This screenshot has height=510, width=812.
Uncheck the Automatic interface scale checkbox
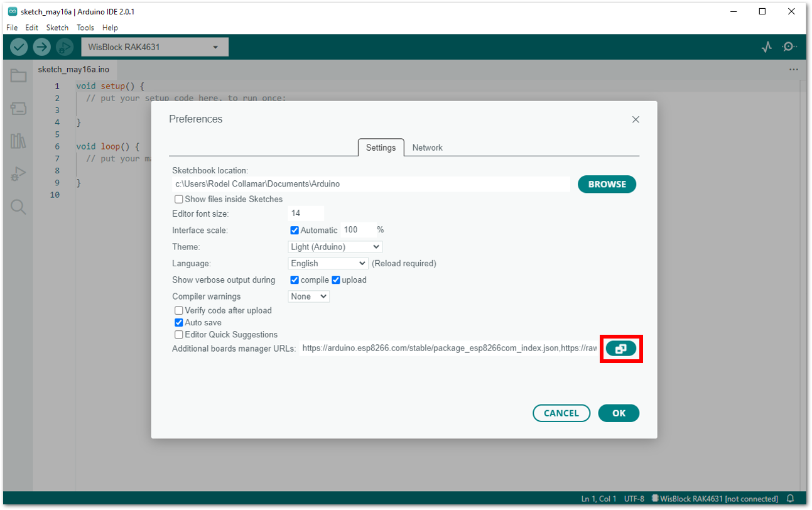coord(295,230)
